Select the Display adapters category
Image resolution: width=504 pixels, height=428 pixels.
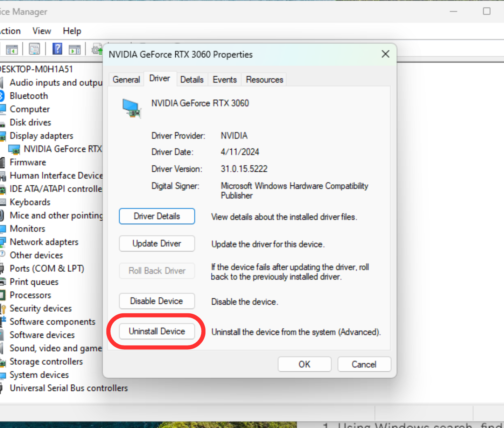(x=42, y=136)
